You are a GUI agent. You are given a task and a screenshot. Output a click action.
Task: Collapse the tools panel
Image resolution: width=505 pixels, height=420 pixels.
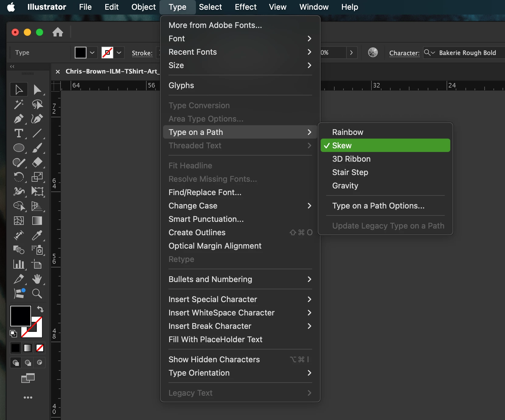[x=12, y=66]
